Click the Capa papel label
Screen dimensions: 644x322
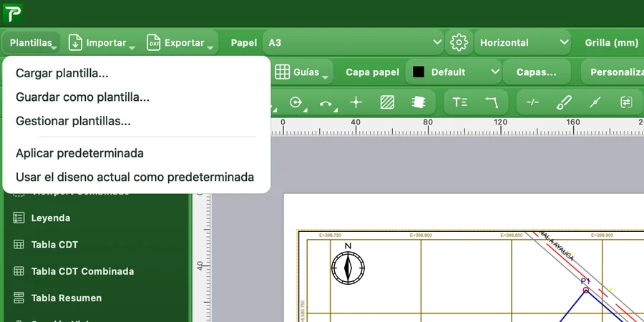(373, 72)
